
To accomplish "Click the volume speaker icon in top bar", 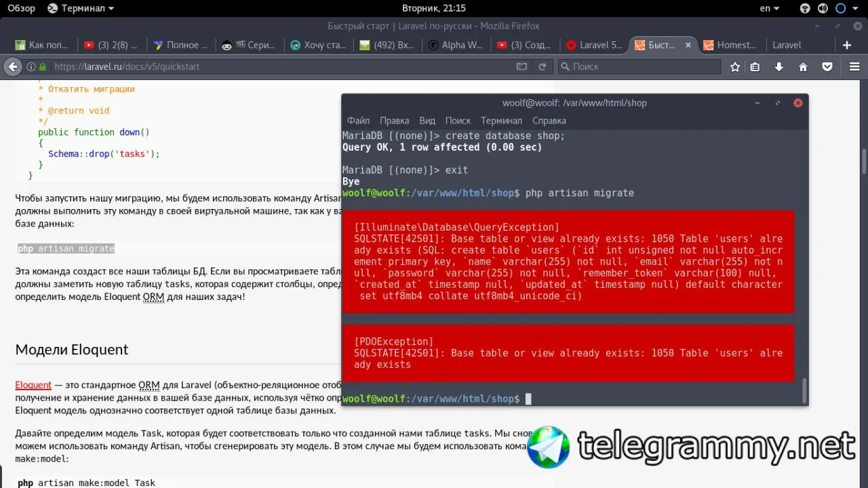I will click(823, 8).
